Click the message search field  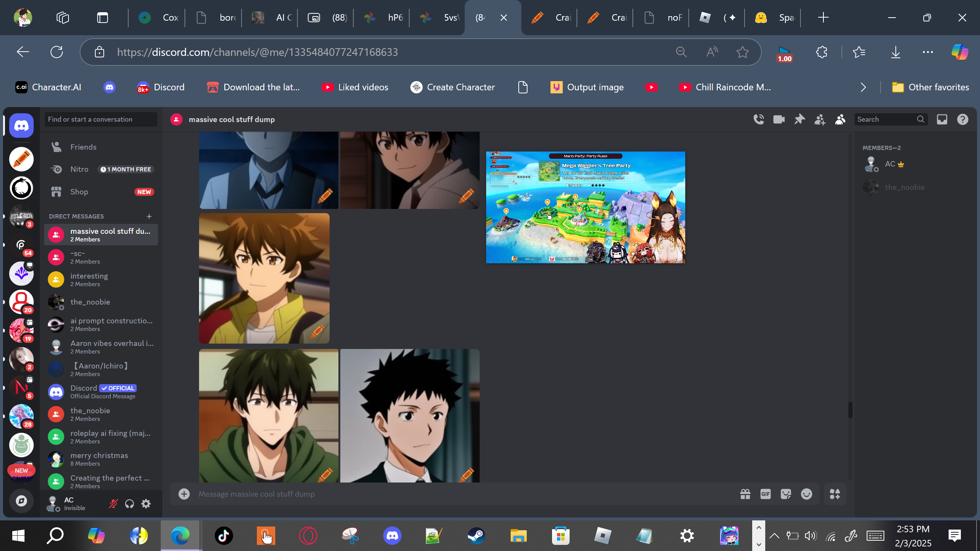point(891,119)
